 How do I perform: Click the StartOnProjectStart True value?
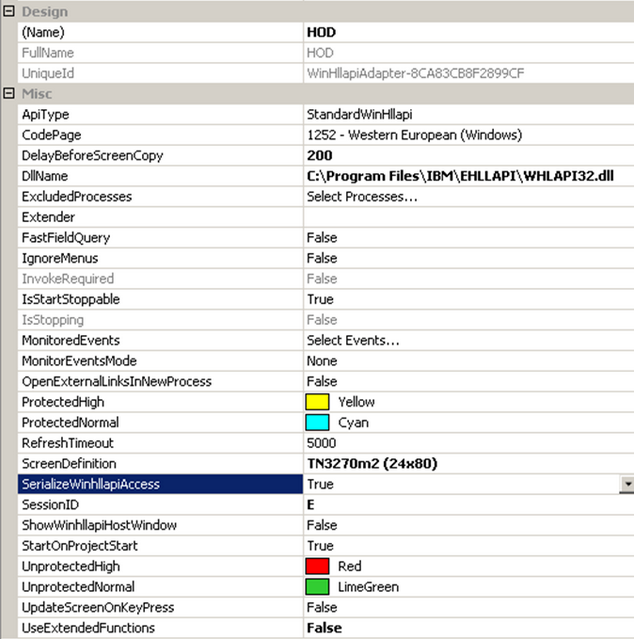(320, 546)
